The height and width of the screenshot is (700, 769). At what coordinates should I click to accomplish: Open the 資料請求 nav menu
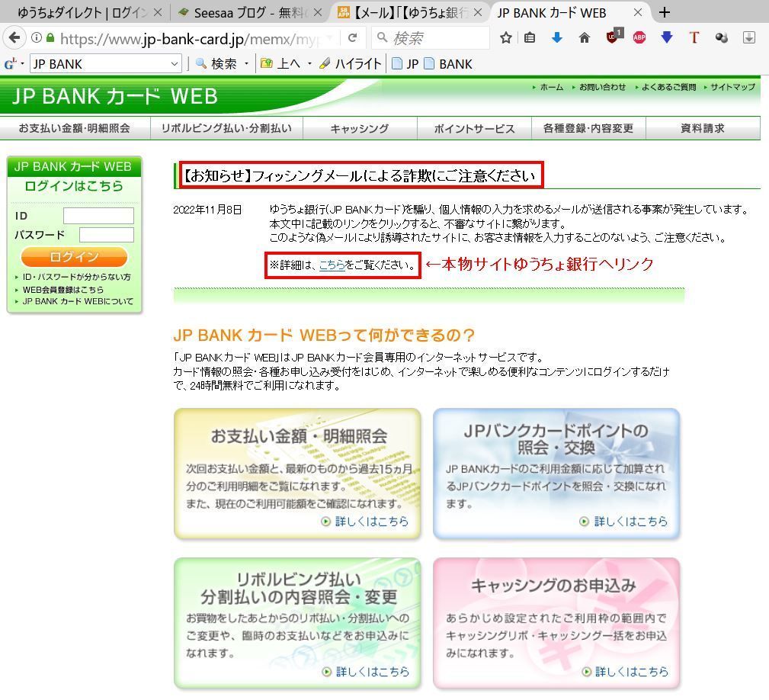point(702,129)
